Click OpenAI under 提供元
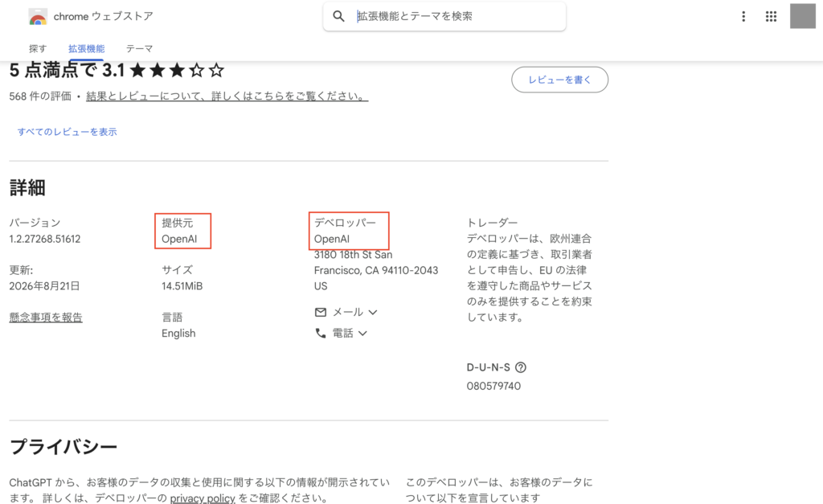This screenshot has height=504, width=823. coord(179,239)
